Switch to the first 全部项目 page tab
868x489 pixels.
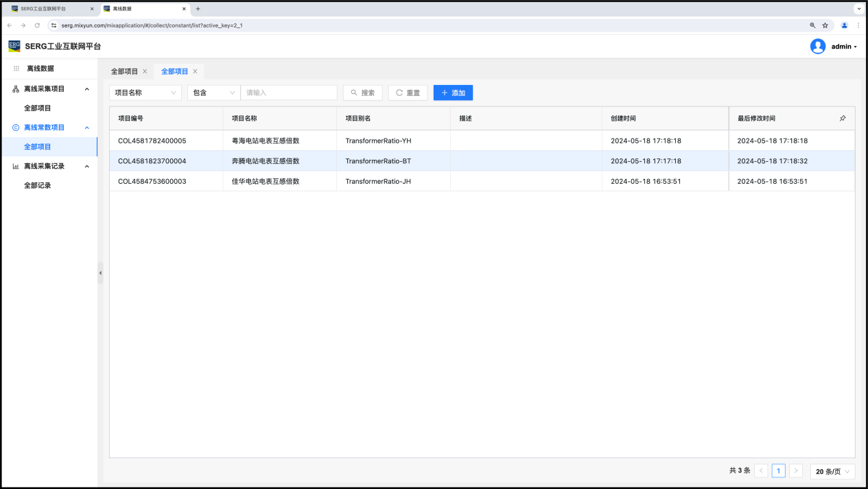(x=124, y=71)
